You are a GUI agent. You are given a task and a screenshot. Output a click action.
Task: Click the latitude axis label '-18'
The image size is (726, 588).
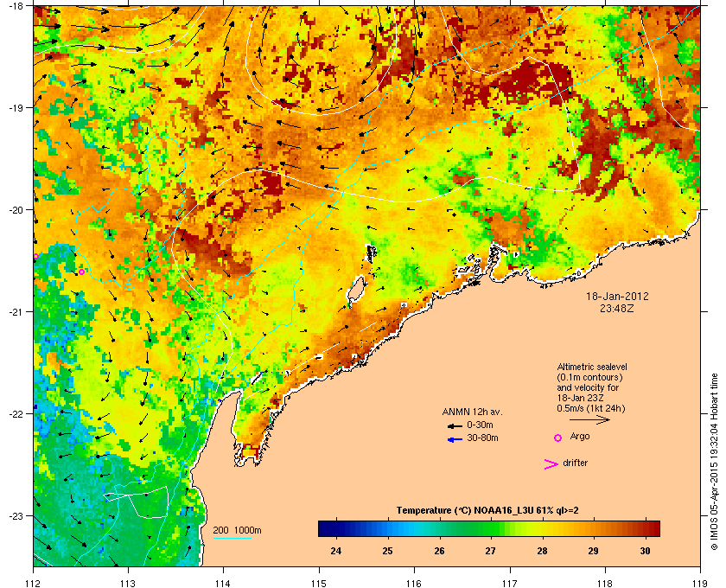point(16,6)
